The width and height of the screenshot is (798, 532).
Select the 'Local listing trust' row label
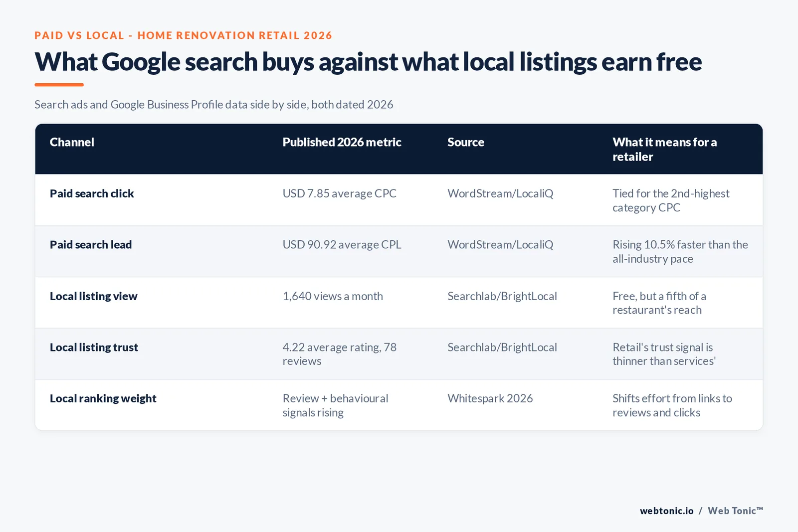(94, 348)
